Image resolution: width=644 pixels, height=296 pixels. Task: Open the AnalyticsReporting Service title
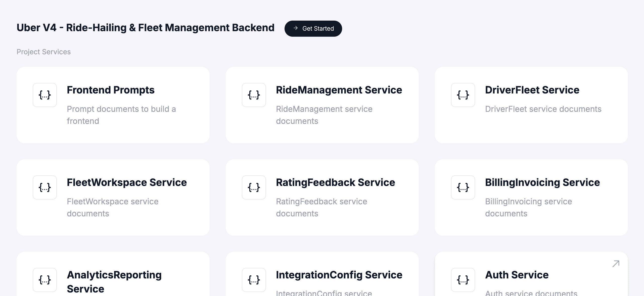tap(114, 281)
